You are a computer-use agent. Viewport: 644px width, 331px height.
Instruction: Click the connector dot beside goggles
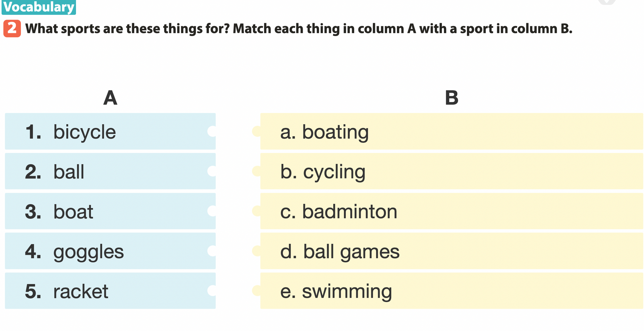click(x=212, y=251)
